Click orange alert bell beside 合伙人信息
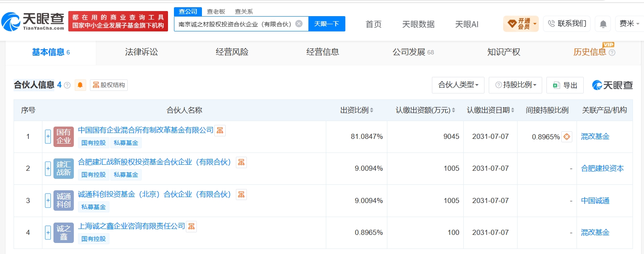Image resolution: width=644 pixels, height=254 pixels. 80,85
